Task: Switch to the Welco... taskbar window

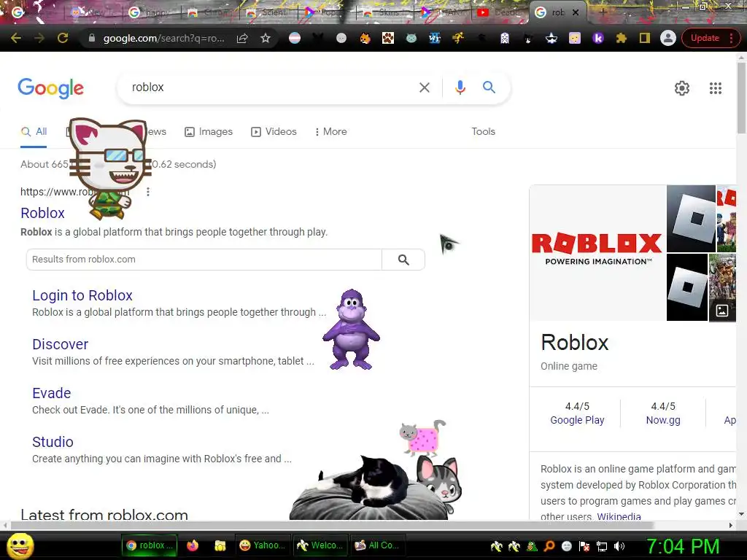Action: coord(320,545)
